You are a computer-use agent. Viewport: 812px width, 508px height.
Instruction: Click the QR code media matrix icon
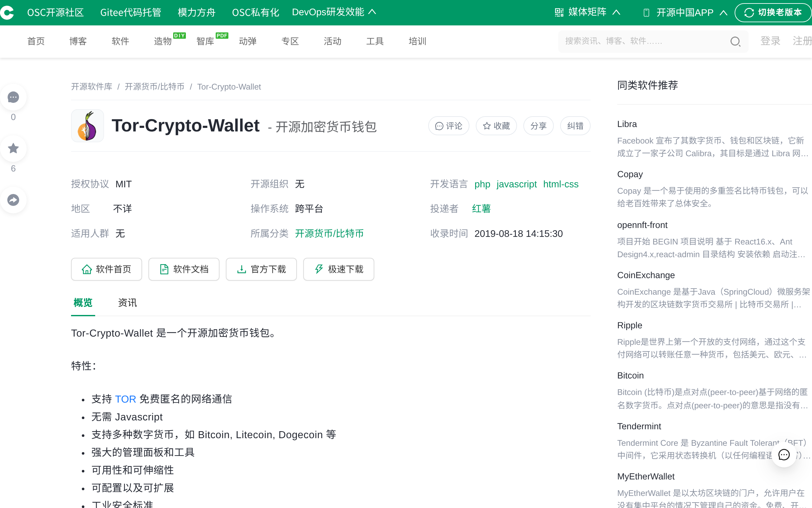(x=559, y=12)
